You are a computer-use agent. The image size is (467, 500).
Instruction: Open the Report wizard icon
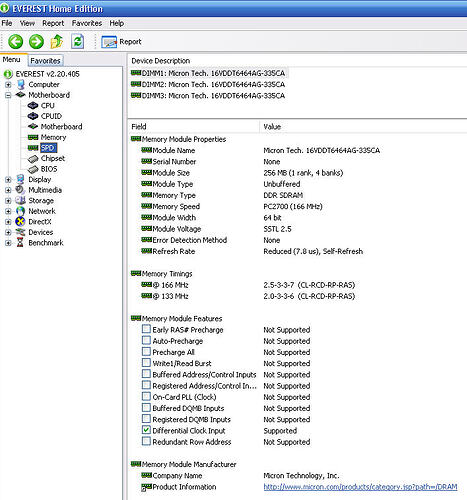[109, 42]
